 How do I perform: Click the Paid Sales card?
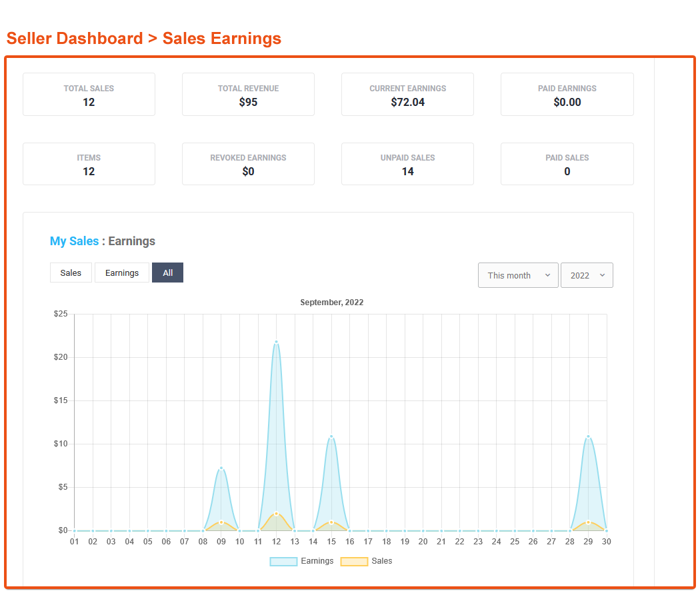[x=567, y=164]
